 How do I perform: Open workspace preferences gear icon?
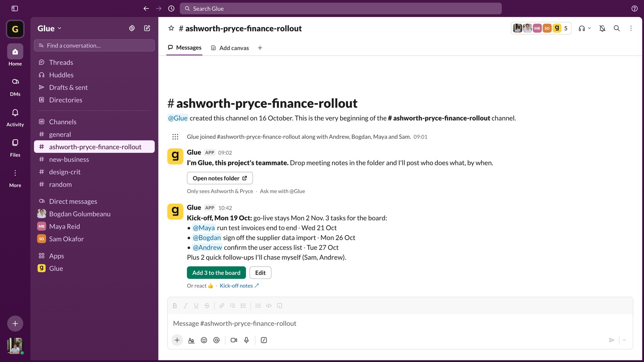pyautogui.click(x=132, y=28)
